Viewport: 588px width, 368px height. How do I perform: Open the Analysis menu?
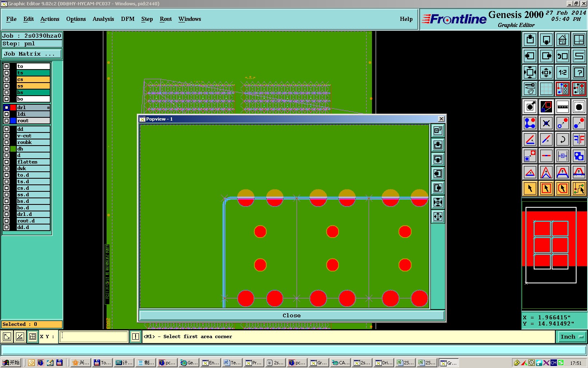[x=103, y=19]
